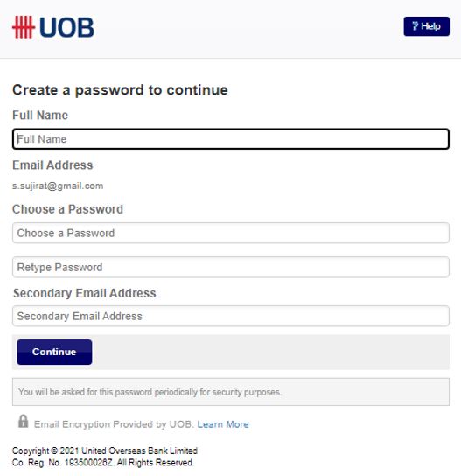Click the Choose a Password label
Screen dimensions: 461x476
coord(67,209)
